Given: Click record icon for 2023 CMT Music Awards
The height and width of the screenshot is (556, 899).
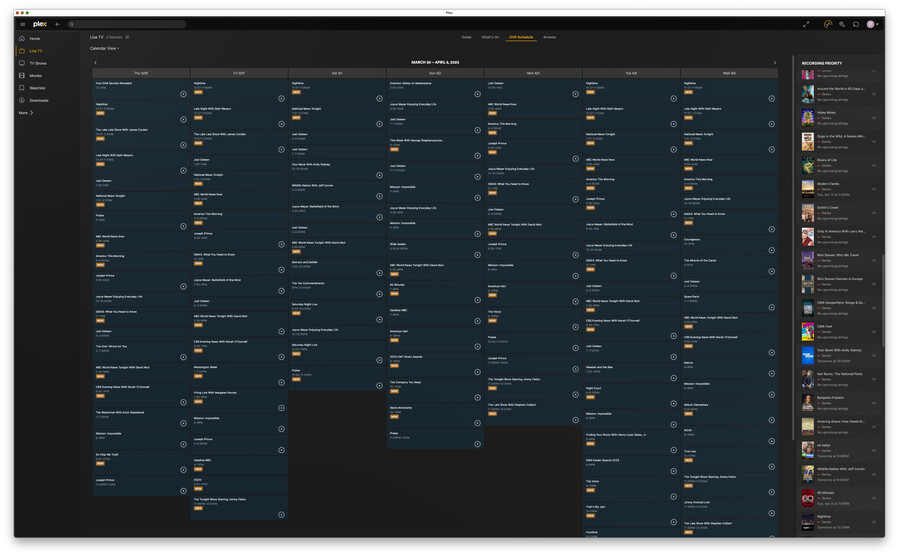Looking at the screenshot, I should click(x=478, y=372).
